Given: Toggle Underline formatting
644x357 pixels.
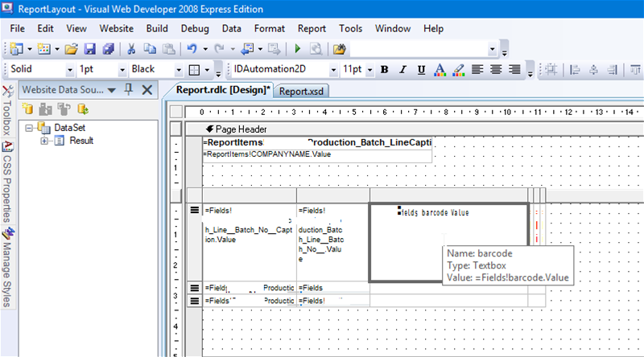Looking at the screenshot, I should [421, 70].
